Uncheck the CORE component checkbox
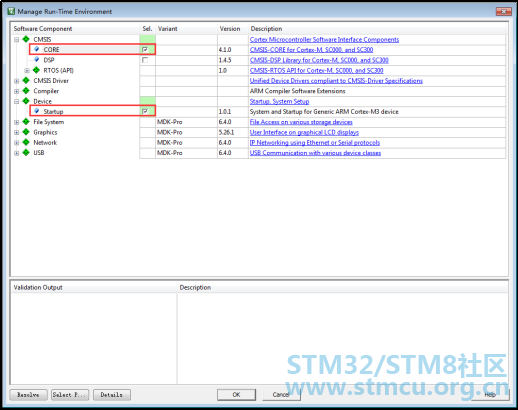The image size is (518, 410). tap(145, 49)
